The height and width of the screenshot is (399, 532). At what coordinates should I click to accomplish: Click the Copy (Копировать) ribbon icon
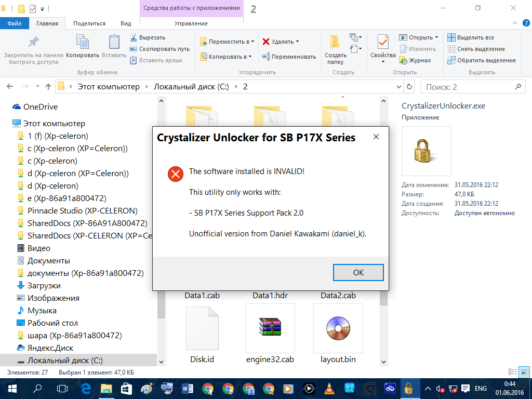tap(83, 42)
